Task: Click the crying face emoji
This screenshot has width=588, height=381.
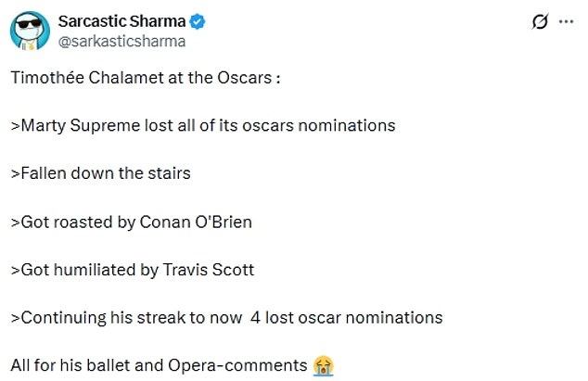Action: click(x=323, y=365)
